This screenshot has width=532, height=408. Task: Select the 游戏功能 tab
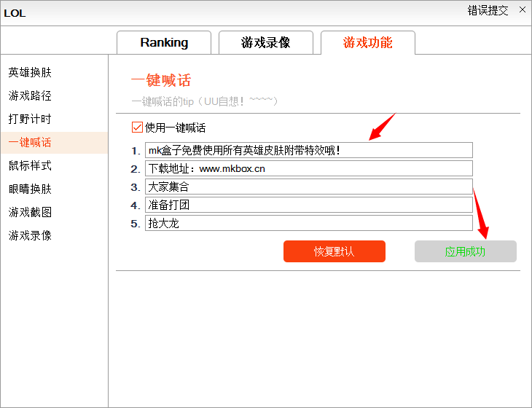(x=368, y=42)
